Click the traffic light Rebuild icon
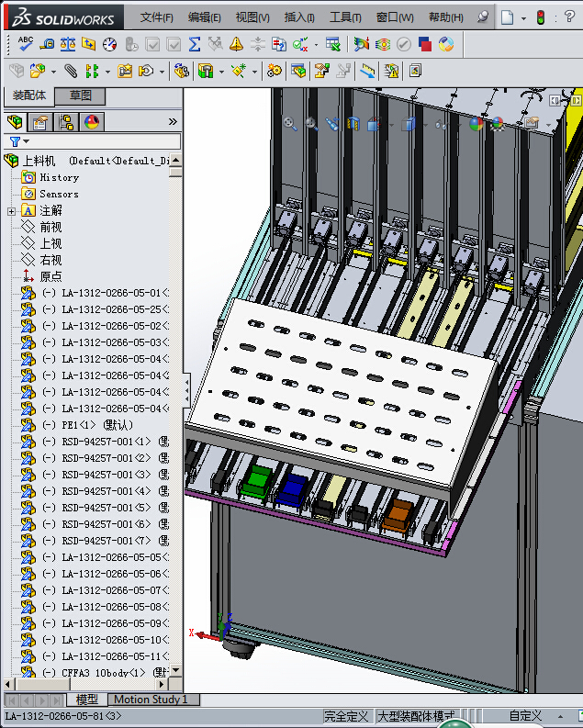This screenshot has height=728, width=583. 540,17
